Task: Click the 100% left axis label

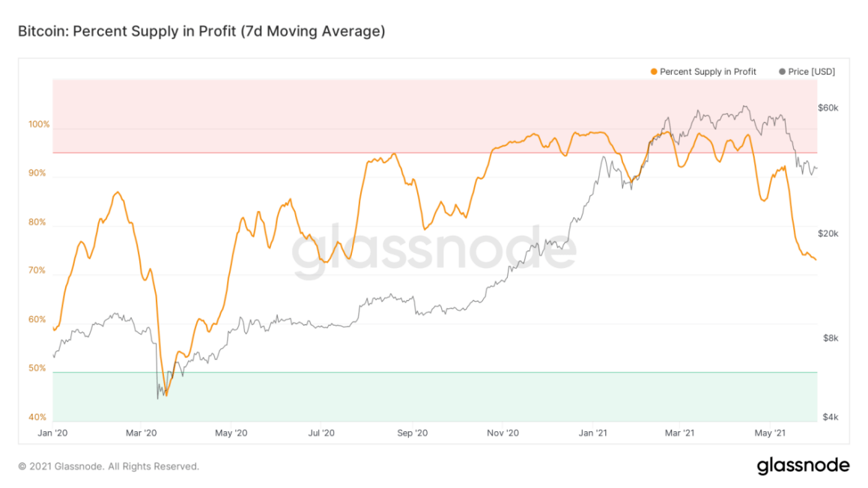Action: (39, 125)
